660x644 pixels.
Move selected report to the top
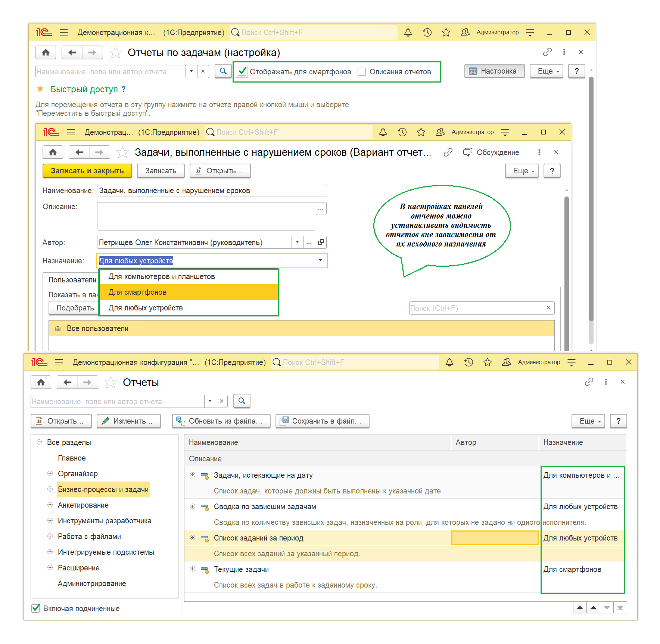pyautogui.click(x=580, y=608)
